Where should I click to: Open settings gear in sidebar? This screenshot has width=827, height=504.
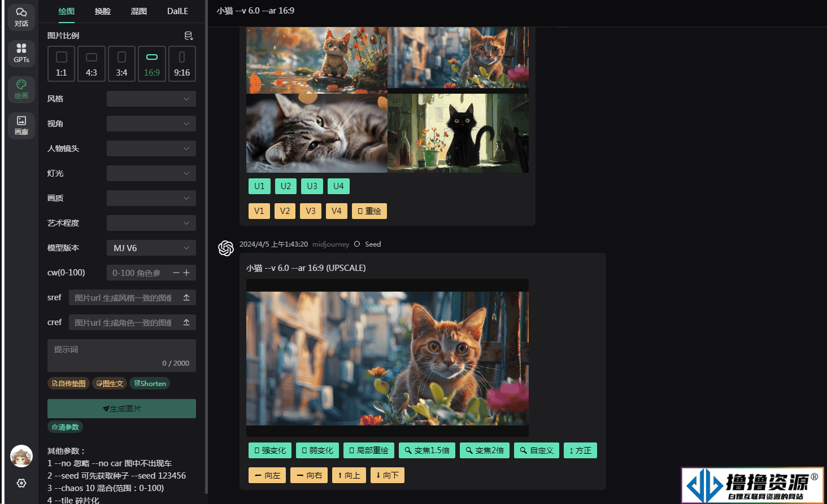click(21, 483)
